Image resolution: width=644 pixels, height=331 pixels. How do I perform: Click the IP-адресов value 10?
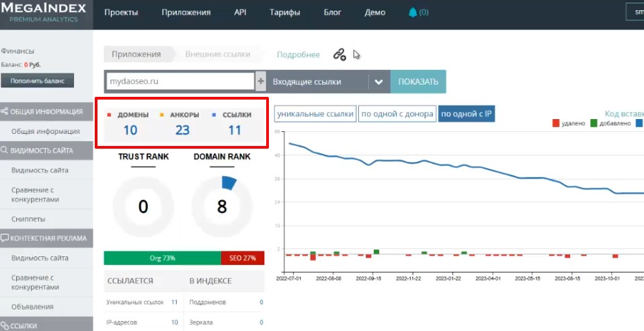(x=175, y=322)
